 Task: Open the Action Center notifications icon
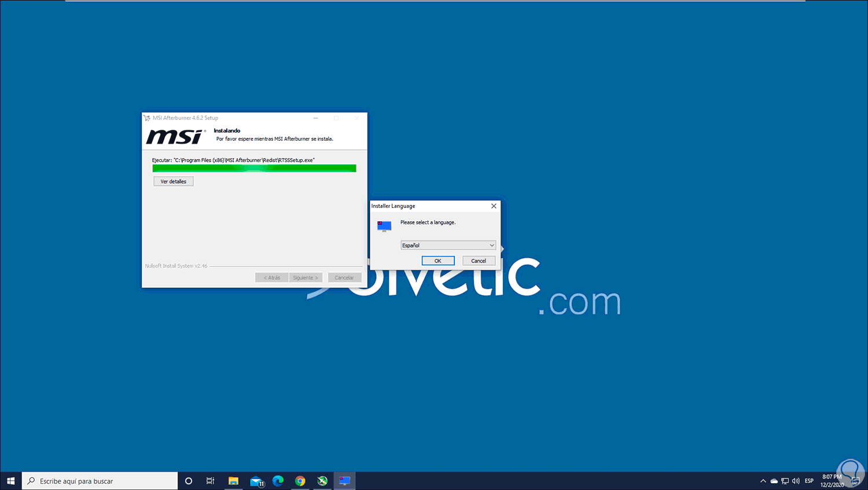coord(856,481)
